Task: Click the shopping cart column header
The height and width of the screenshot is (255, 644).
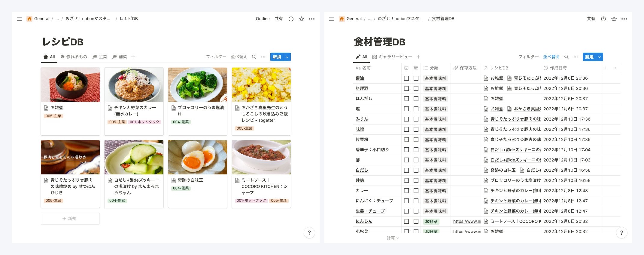Action: [x=416, y=68]
